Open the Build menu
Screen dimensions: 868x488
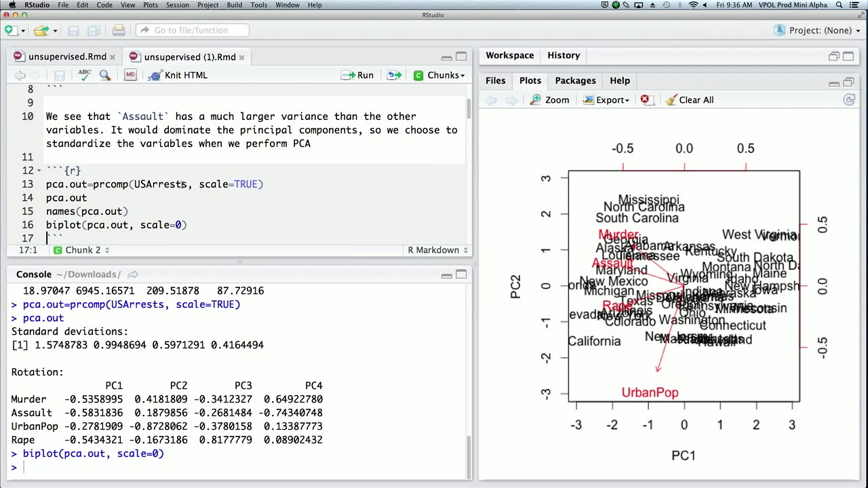(235, 5)
